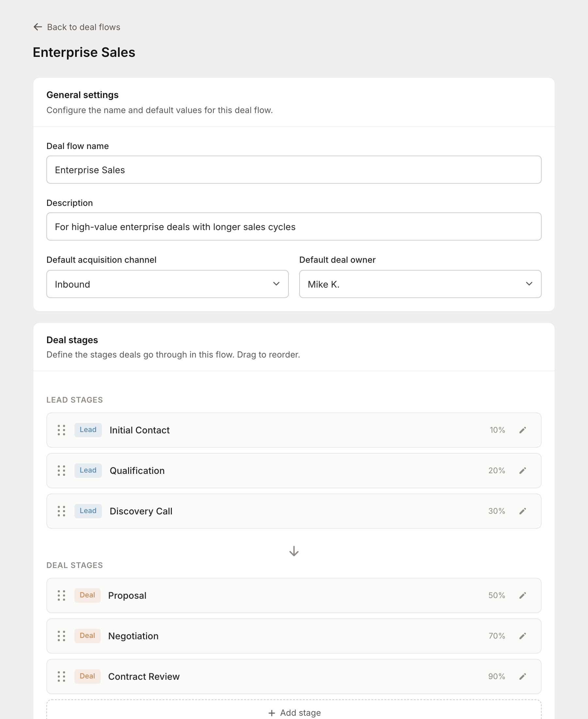Click the edit pencil for Contract Review stage
588x719 pixels.
click(523, 676)
